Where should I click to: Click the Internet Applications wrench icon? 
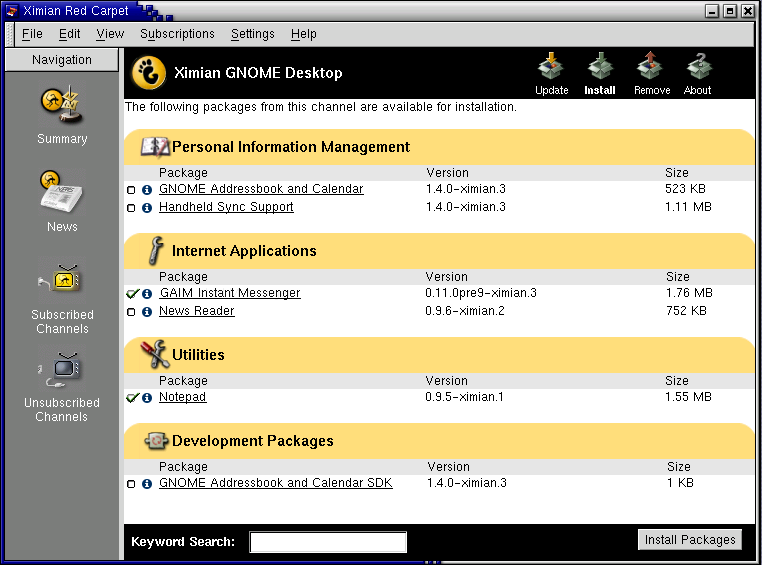(156, 251)
